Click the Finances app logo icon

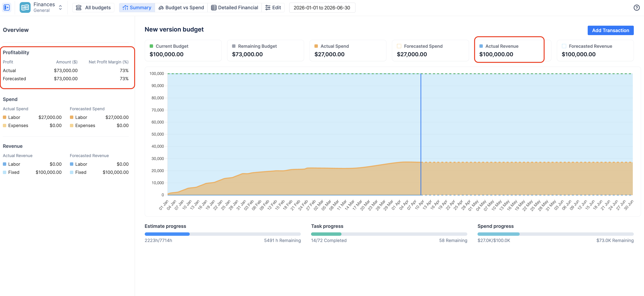tap(25, 8)
